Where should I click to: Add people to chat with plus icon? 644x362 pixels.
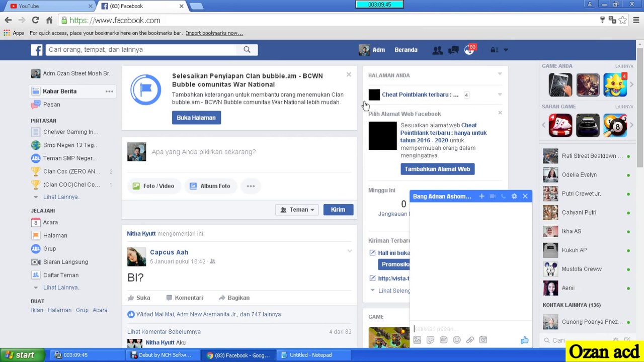point(481,196)
